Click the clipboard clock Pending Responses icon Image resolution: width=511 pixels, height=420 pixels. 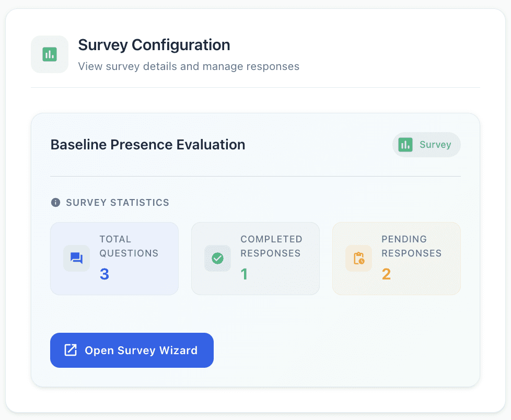tap(358, 259)
